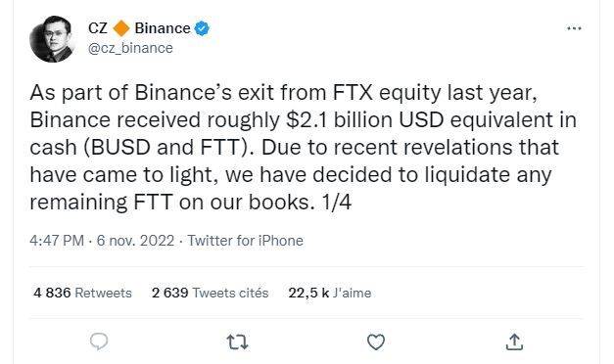614x364 pixels.
Task: Click the reply speech bubble icon
Action: point(99,341)
